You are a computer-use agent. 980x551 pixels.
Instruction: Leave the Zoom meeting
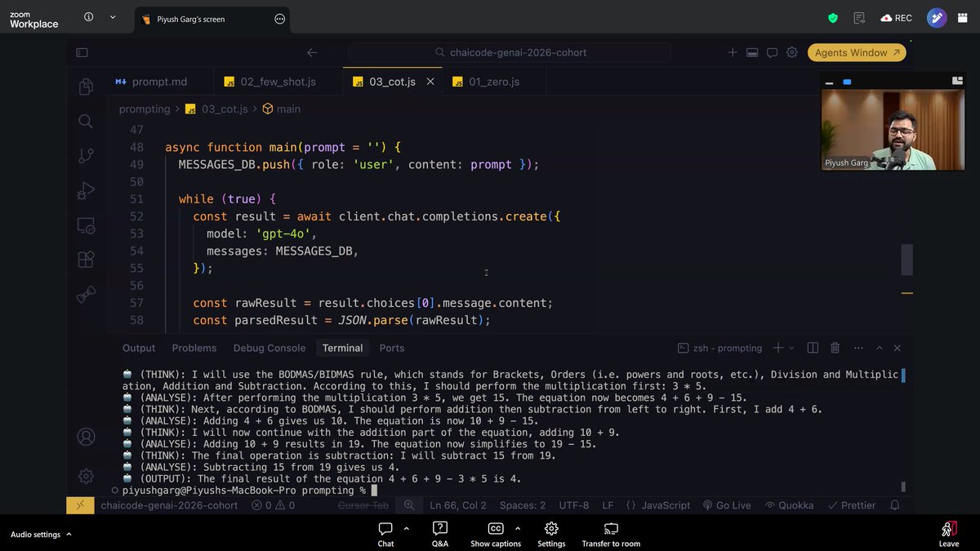[949, 535]
